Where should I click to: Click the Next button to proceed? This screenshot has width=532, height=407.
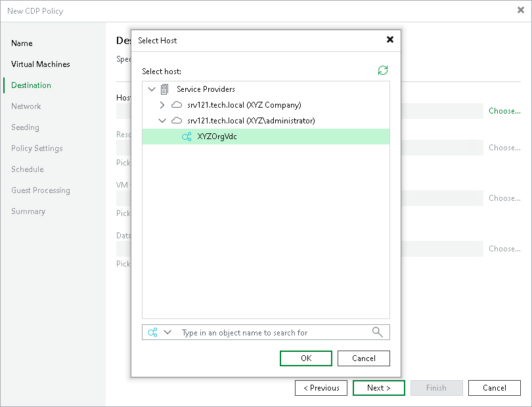pos(378,388)
